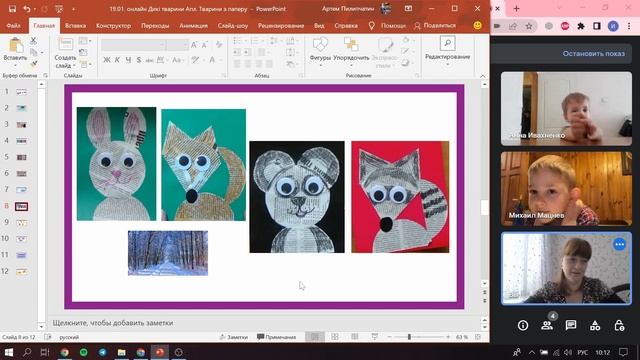This screenshot has height=360, width=640.
Task: Open meeting details info icon
Action: (523, 325)
